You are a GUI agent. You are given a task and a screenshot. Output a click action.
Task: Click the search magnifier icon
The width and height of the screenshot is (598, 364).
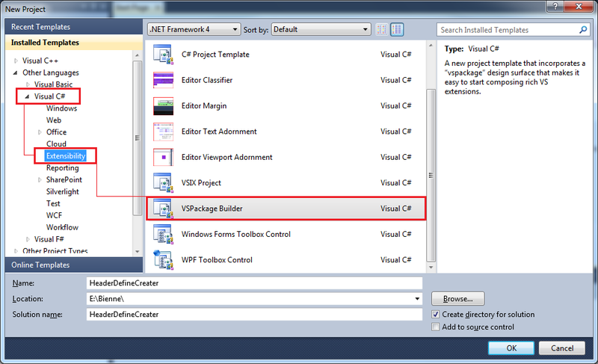coord(583,30)
